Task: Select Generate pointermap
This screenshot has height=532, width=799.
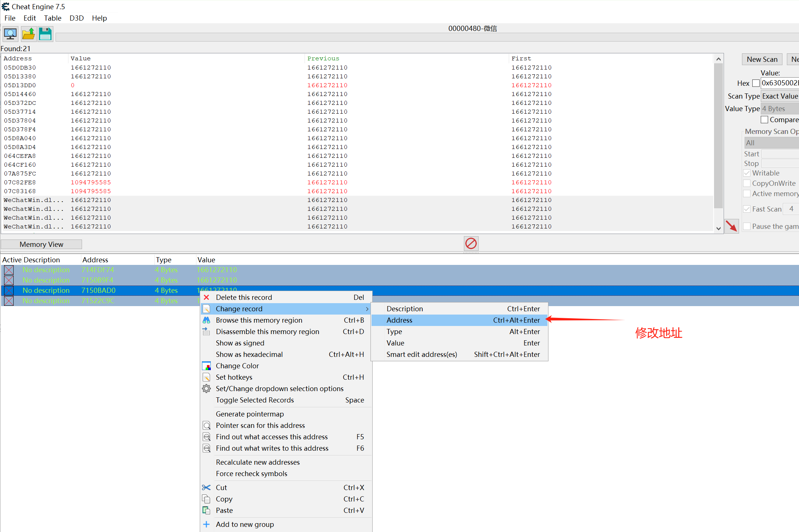Action: pos(286,414)
